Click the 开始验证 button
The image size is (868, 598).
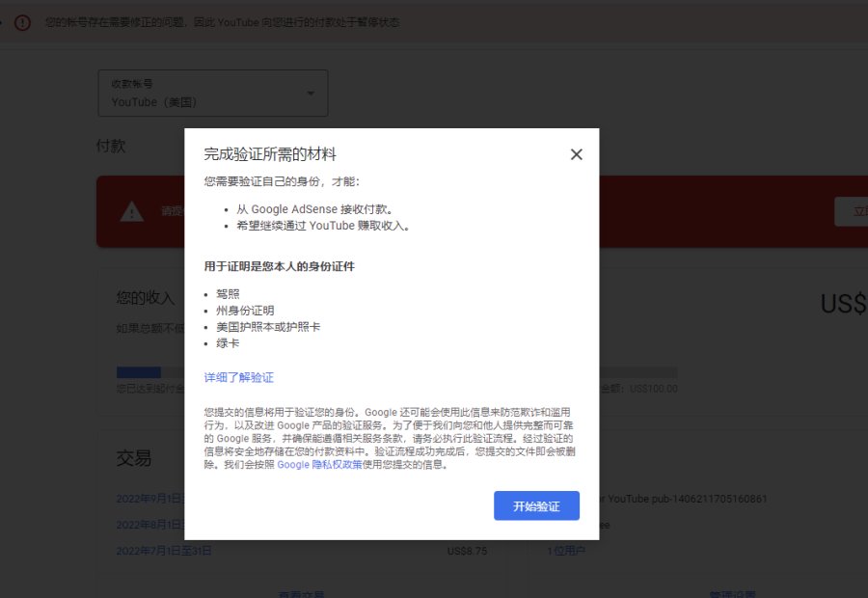[536, 505]
